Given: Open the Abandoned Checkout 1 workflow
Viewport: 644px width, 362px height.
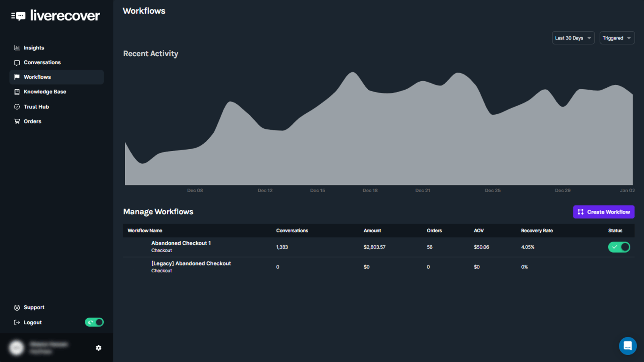Looking at the screenshot, I should click(181, 243).
